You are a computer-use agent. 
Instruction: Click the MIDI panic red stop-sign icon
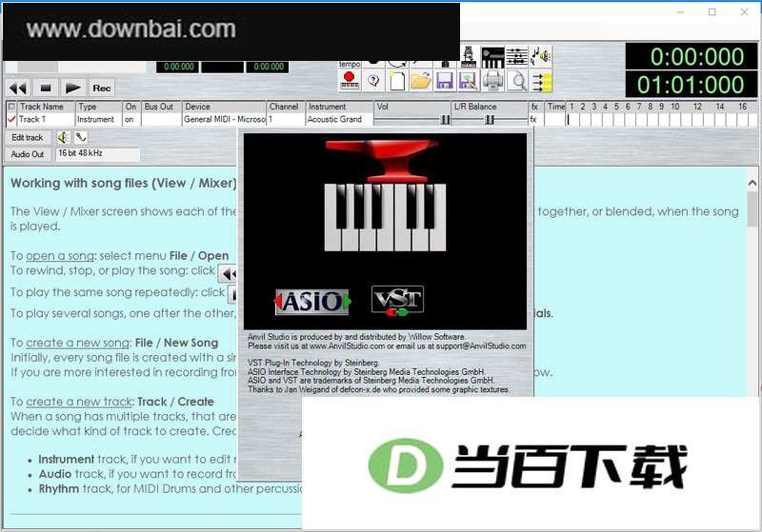pyautogui.click(x=350, y=81)
